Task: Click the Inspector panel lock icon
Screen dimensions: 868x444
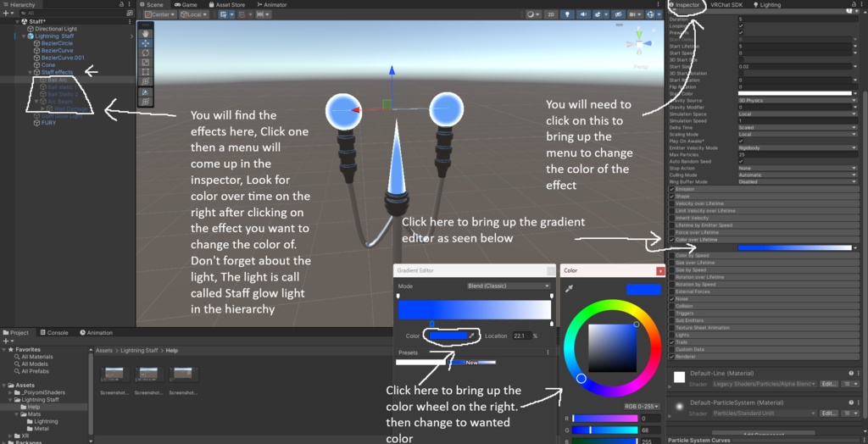Action: 854,4
